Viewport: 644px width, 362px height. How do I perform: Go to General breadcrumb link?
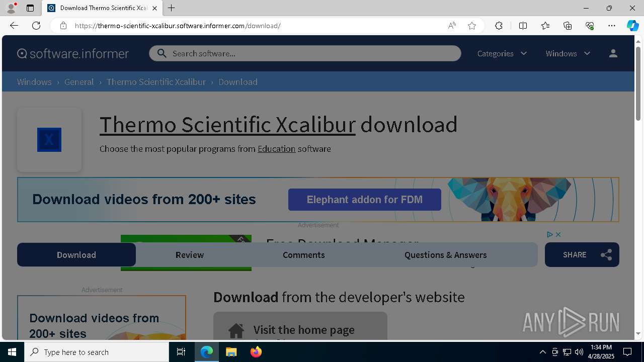[x=79, y=82]
